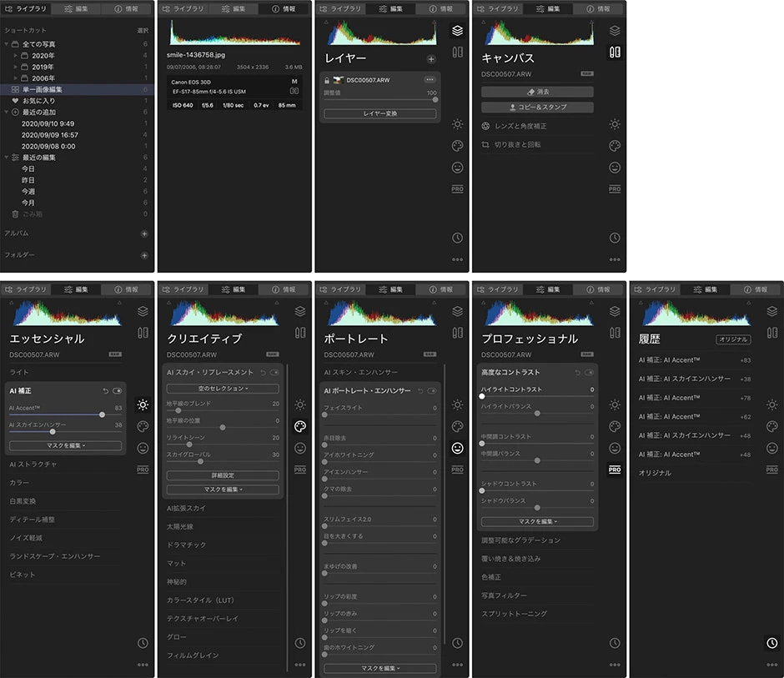The height and width of the screenshot is (678, 784).
Task: Click the PRO icon in レイヤー panel sidebar
Action: (x=457, y=189)
